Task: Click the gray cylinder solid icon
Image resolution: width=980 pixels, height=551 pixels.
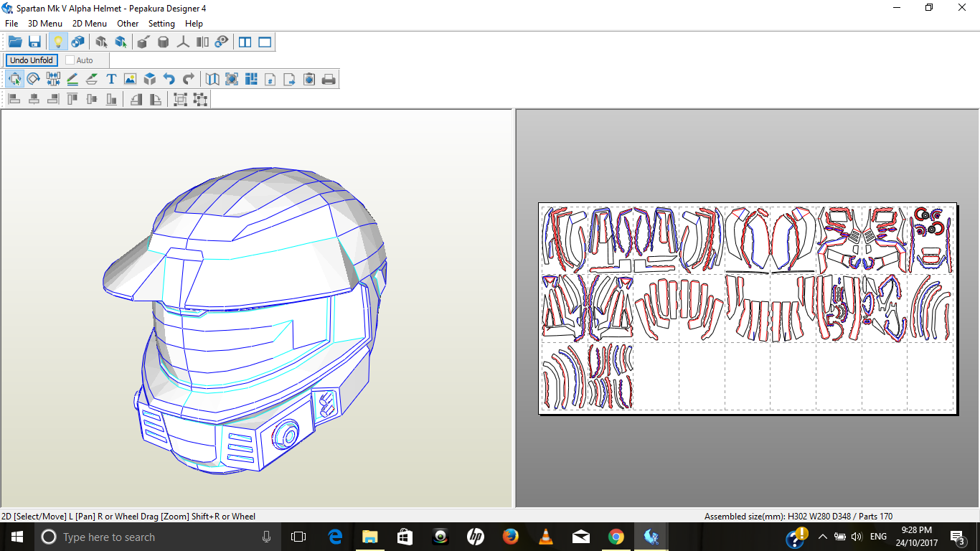Action: 163,42
